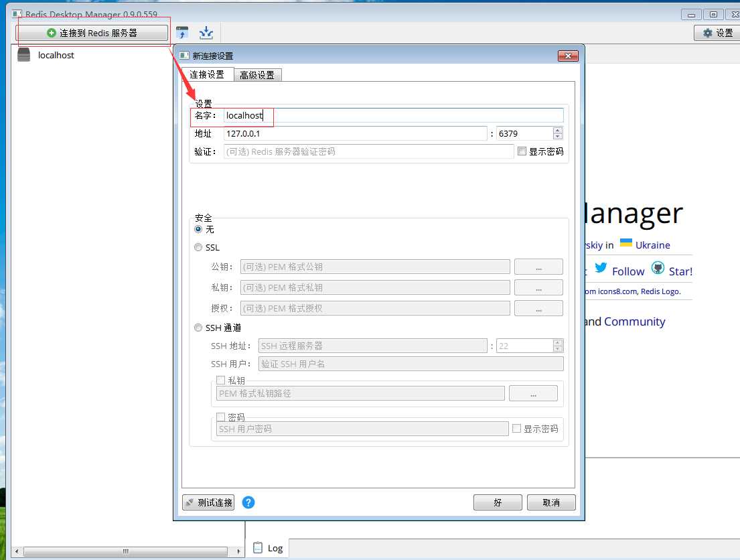Viewport: 740px width, 560px height.
Task: Select the 连接设置 tab
Action: (x=207, y=74)
